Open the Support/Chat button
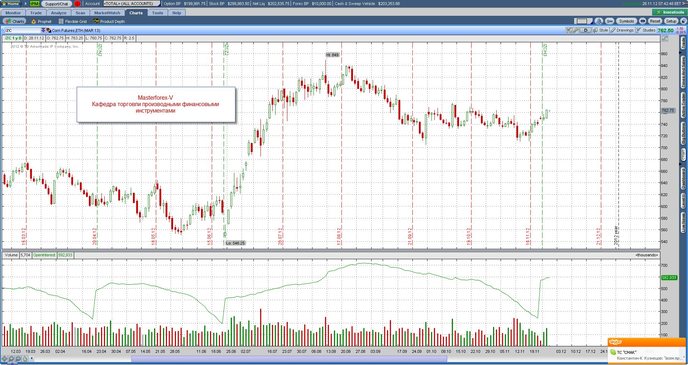Image resolution: width=688 pixels, height=365 pixels. point(57,4)
